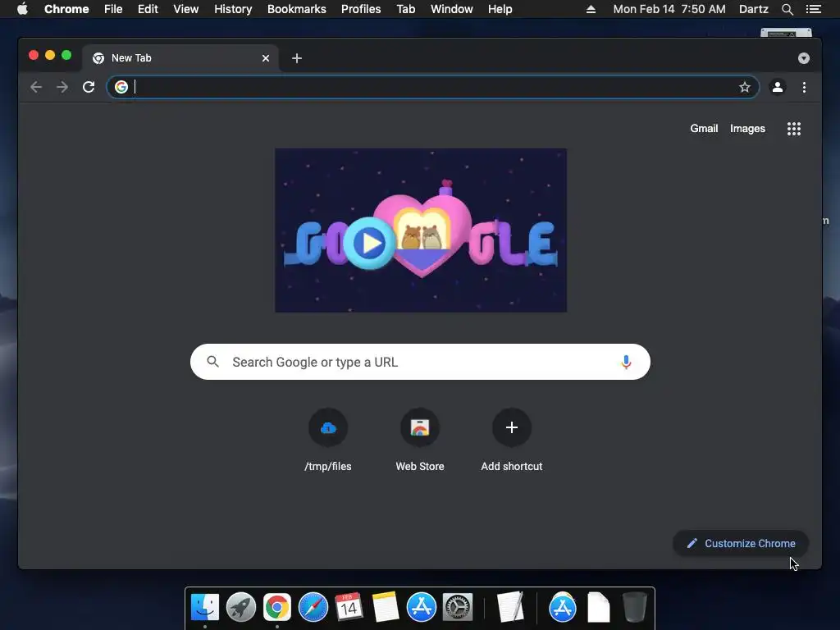Select the New Tab tab

pyautogui.click(x=180, y=58)
